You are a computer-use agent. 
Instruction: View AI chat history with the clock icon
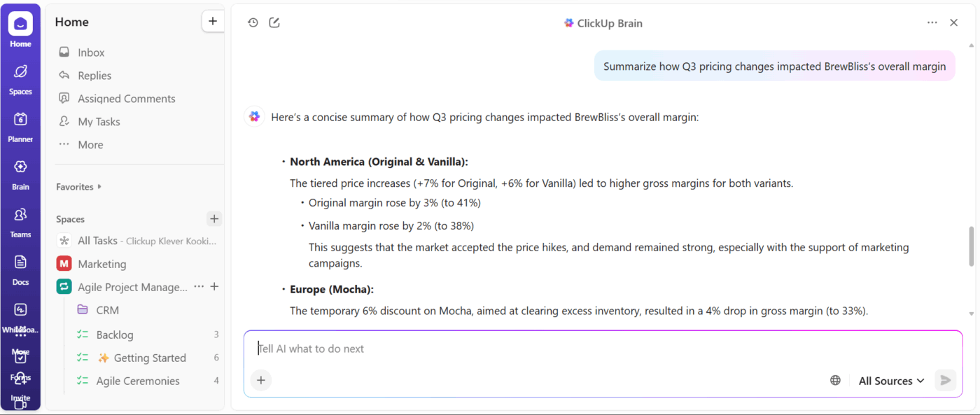point(253,22)
